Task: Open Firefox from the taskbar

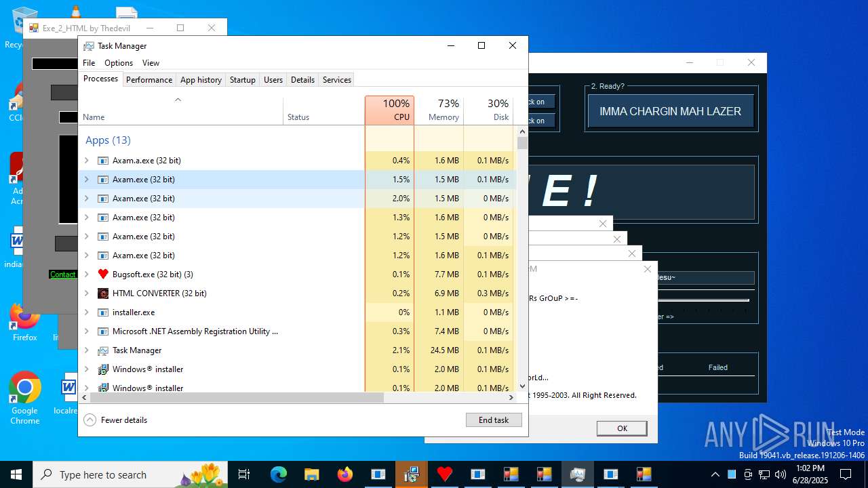Action: click(x=345, y=474)
